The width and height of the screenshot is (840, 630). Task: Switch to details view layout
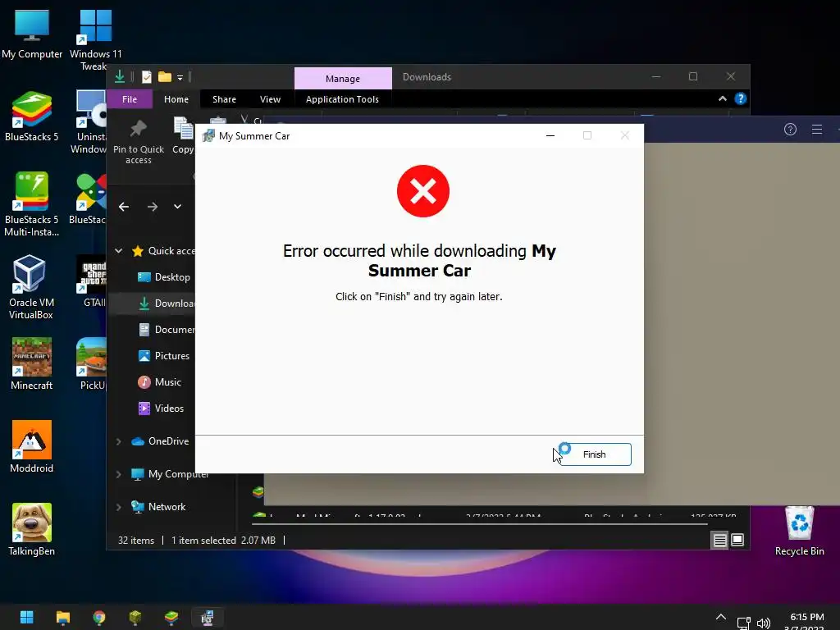[720, 540]
